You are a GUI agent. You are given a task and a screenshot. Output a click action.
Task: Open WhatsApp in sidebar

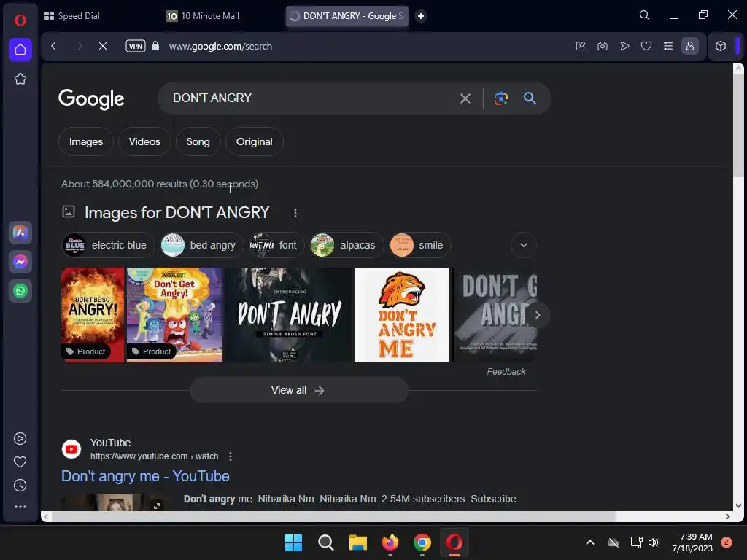point(20,291)
